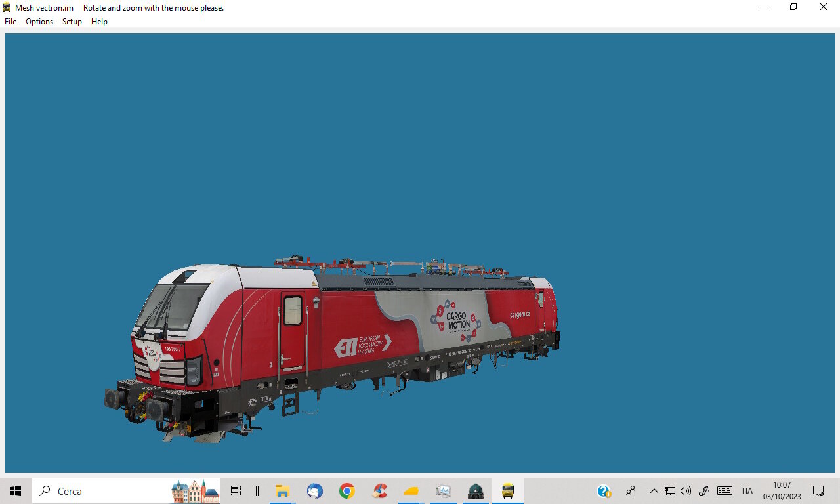Open the Setup menu

72,22
